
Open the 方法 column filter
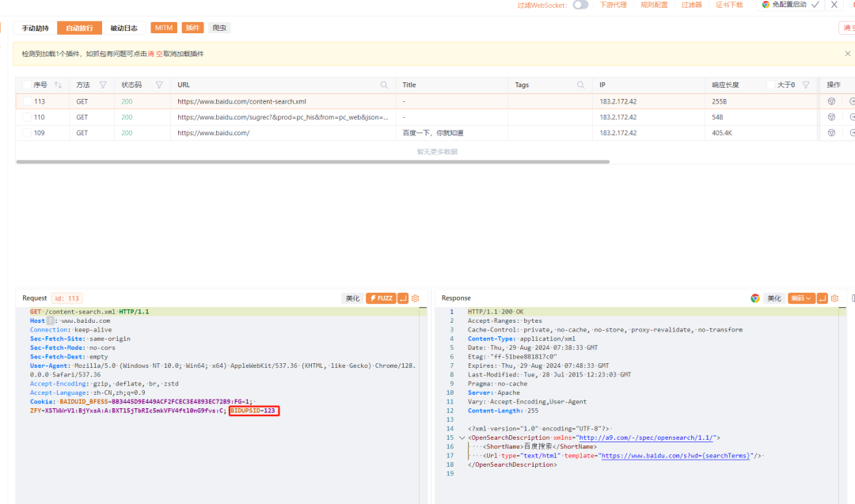click(x=103, y=85)
